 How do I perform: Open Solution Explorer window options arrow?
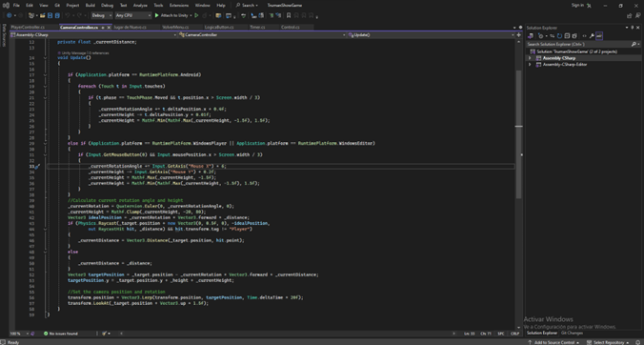click(627, 28)
